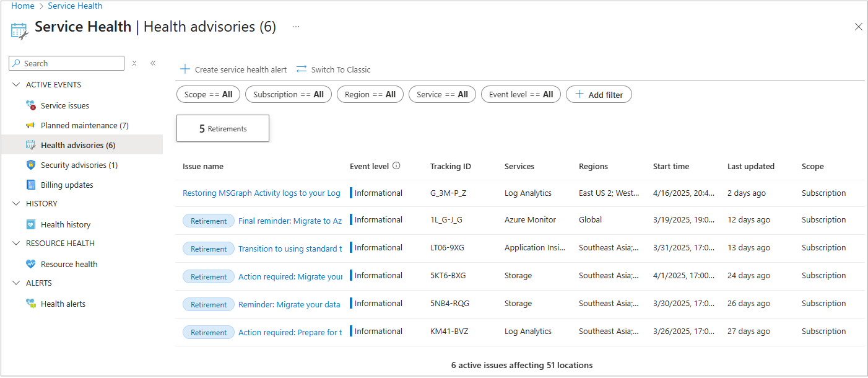Viewport: 868px width, 378px height.
Task: Go to Home breadcrumb
Action: tap(23, 6)
